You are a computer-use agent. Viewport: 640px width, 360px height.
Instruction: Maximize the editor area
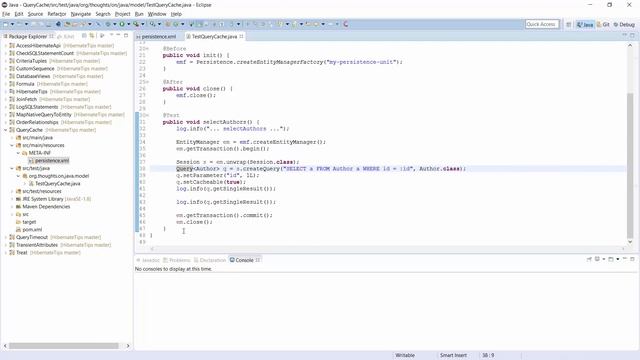632,36
